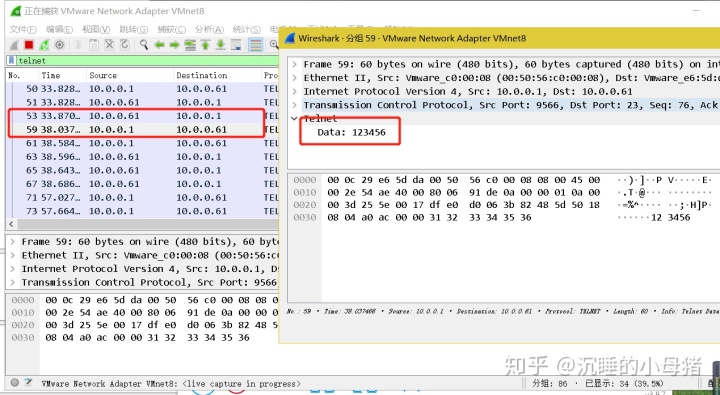
Task: Click the dimmed open capture file icon
Action: (x=78, y=45)
